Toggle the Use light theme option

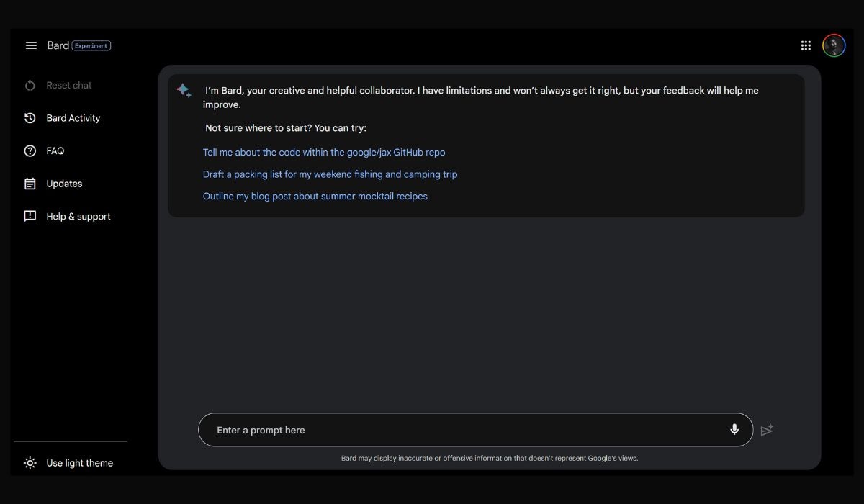(79, 463)
